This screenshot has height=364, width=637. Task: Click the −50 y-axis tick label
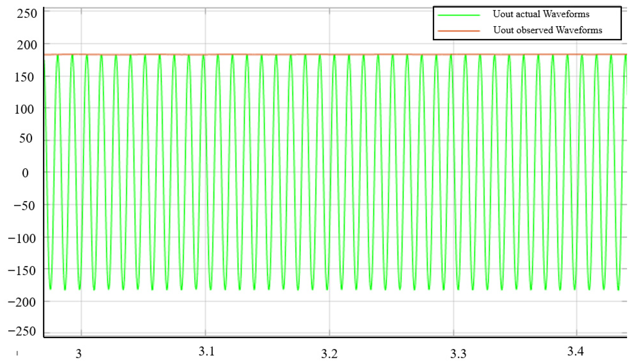pyautogui.click(x=24, y=206)
